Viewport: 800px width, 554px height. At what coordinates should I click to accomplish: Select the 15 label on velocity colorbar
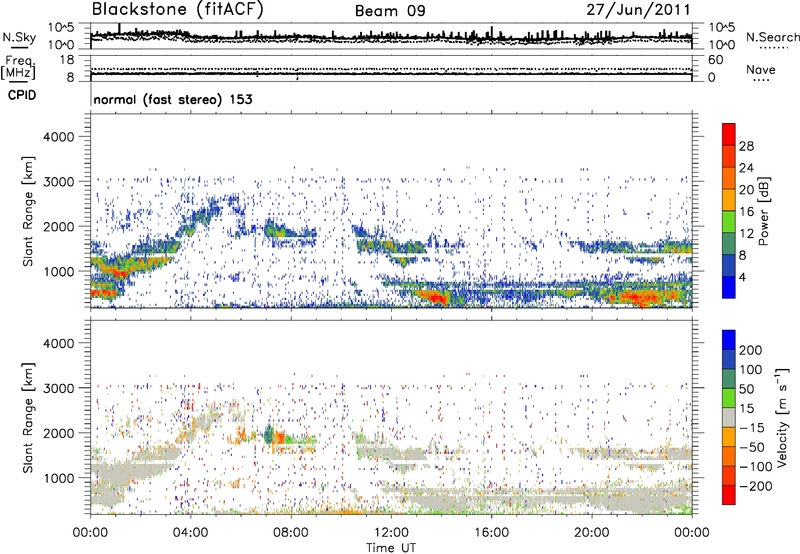click(746, 409)
